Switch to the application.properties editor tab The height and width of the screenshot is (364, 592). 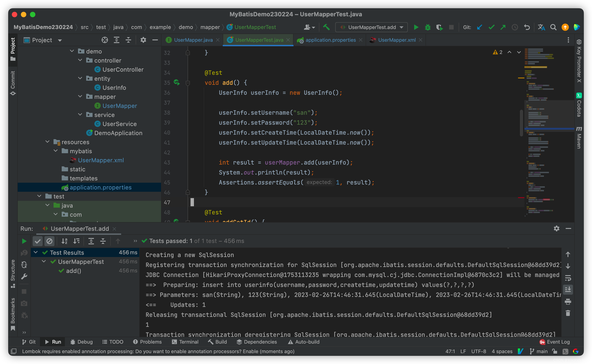pos(330,40)
